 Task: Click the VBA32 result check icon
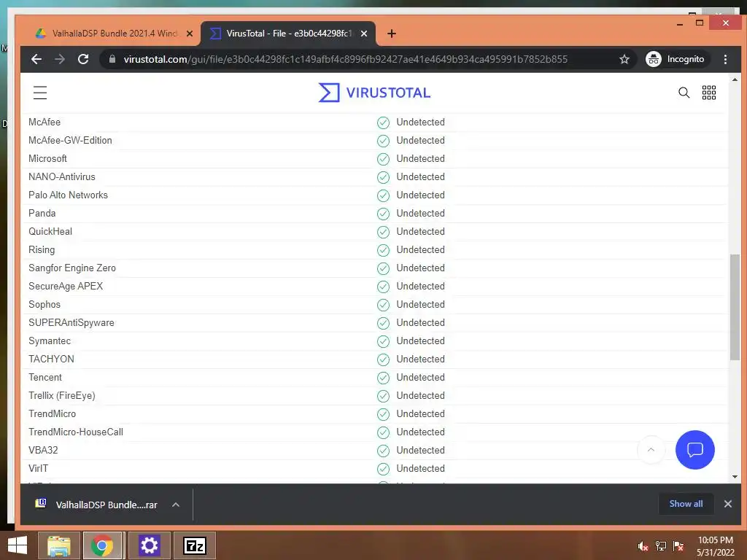coord(383,451)
